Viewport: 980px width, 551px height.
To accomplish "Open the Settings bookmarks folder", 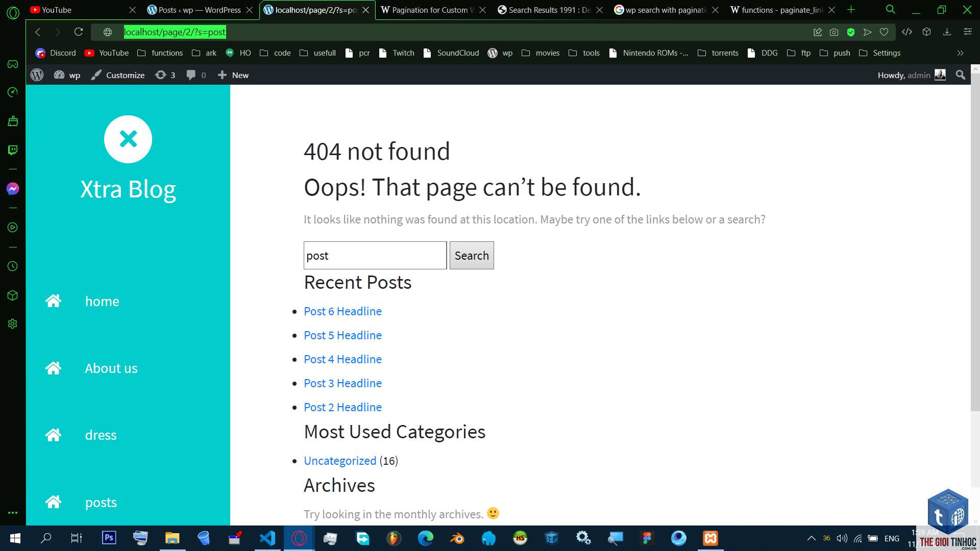I will (x=879, y=53).
